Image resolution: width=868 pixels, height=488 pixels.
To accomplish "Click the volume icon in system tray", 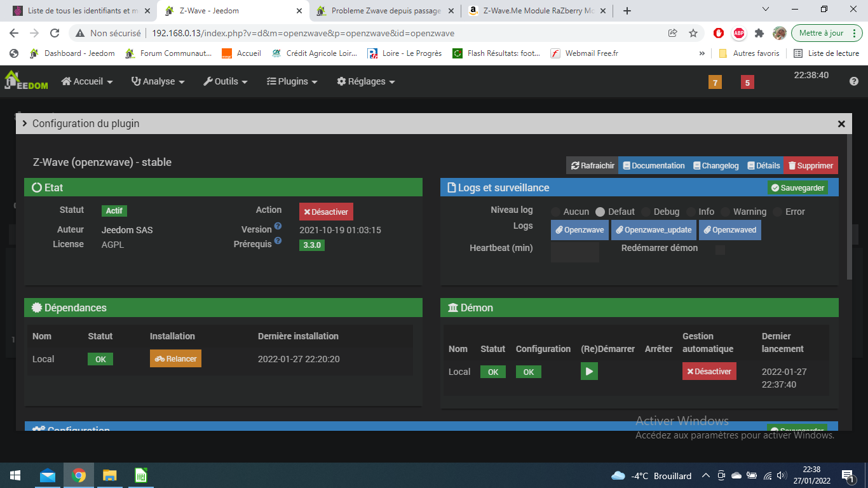I will click(782, 475).
